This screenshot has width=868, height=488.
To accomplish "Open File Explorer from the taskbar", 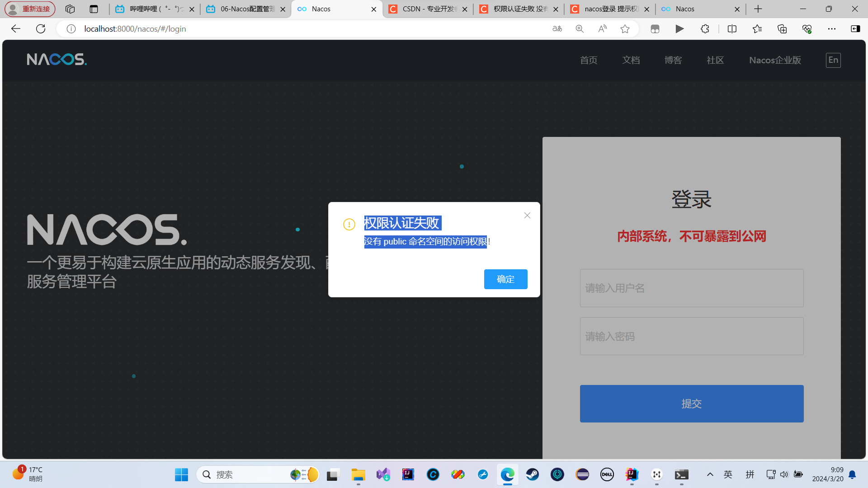I will click(358, 474).
